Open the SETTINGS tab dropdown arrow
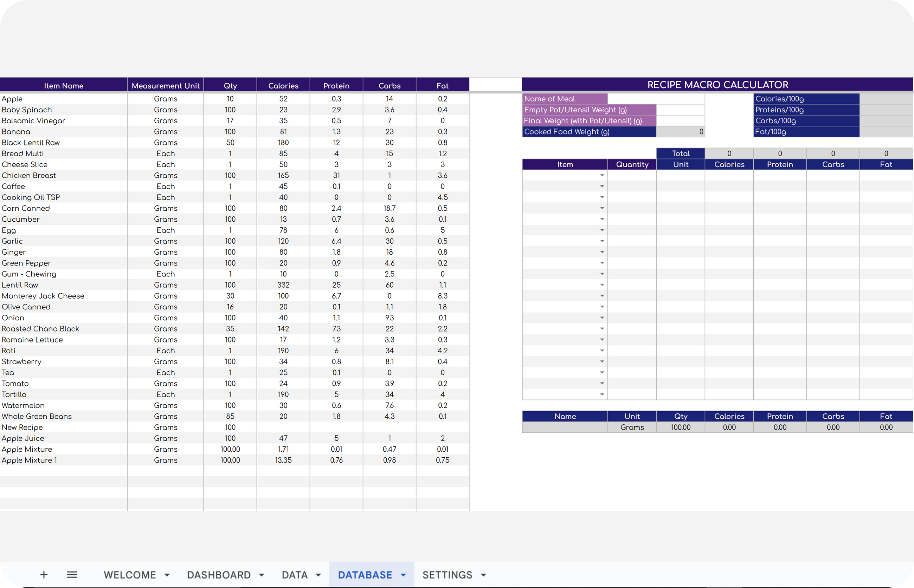The width and height of the screenshot is (914, 588). coord(483,575)
